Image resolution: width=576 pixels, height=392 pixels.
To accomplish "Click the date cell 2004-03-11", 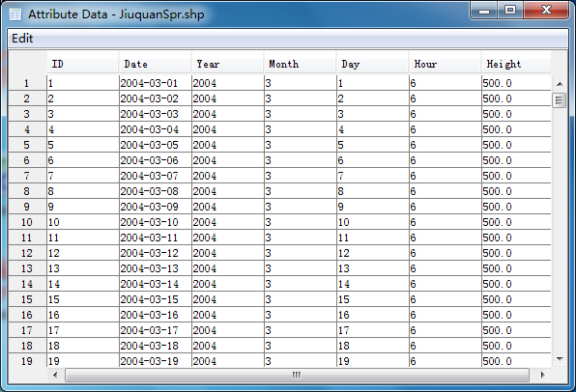I will (x=156, y=238).
